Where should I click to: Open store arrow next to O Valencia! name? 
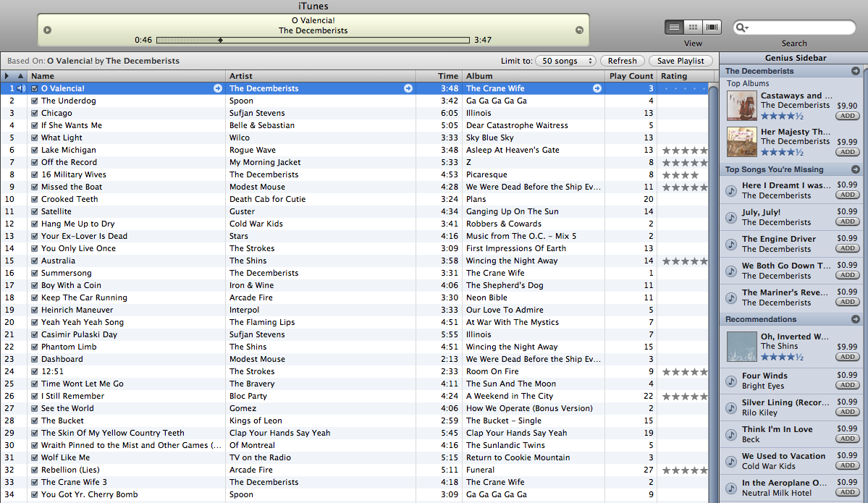point(218,88)
